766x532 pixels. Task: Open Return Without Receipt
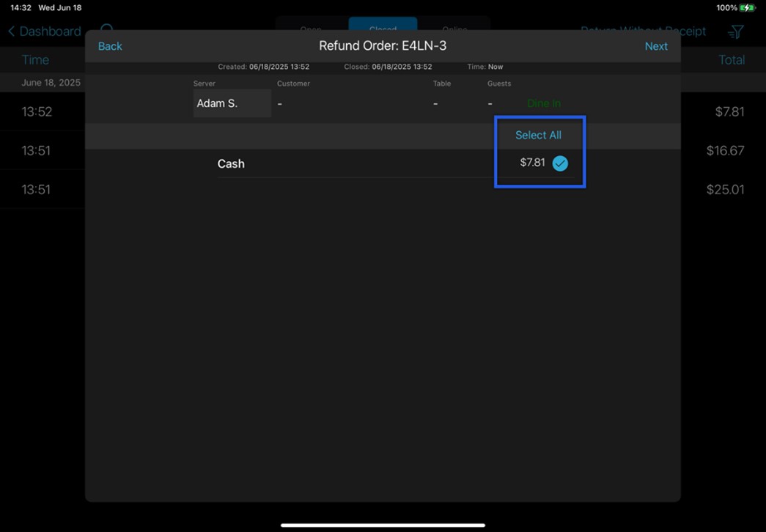tap(644, 32)
